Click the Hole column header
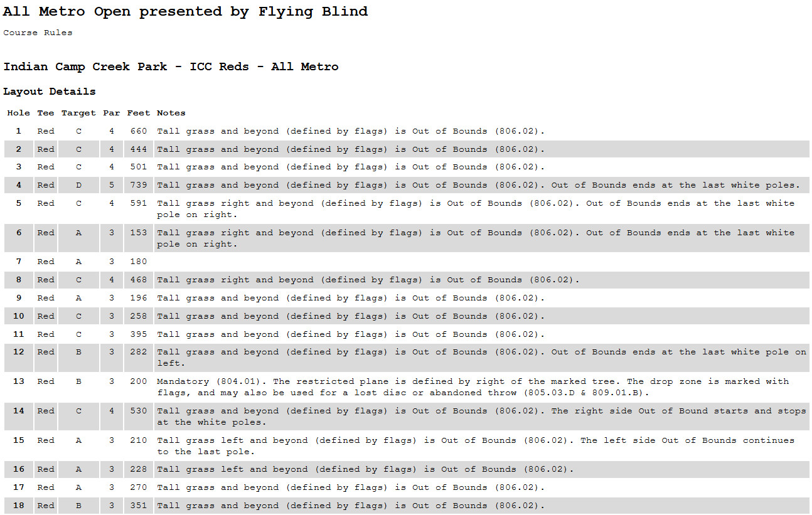The height and width of the screenshot is (515, 812). [x=19, y=113]
